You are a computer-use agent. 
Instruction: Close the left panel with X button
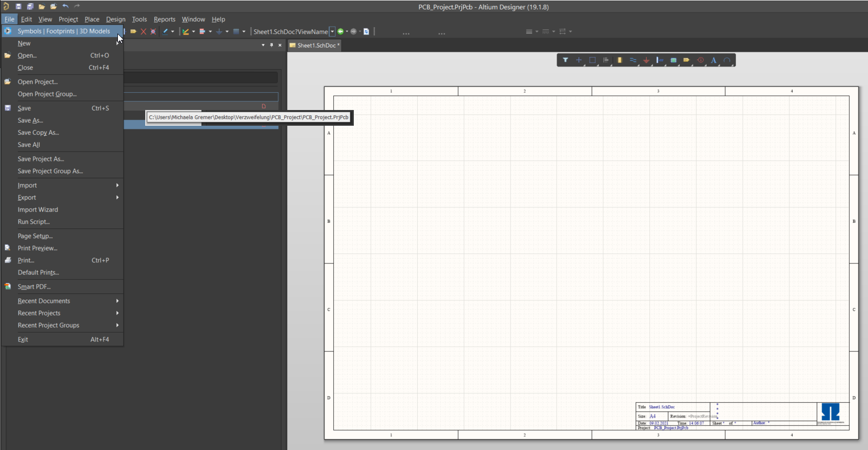pyautogui.click(x=280, y=45)
